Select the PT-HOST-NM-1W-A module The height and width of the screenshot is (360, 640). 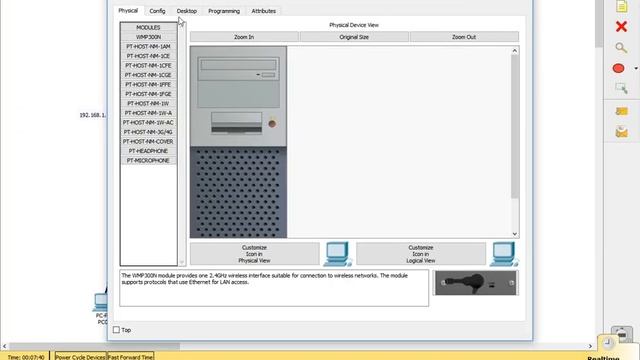[148, 113]
